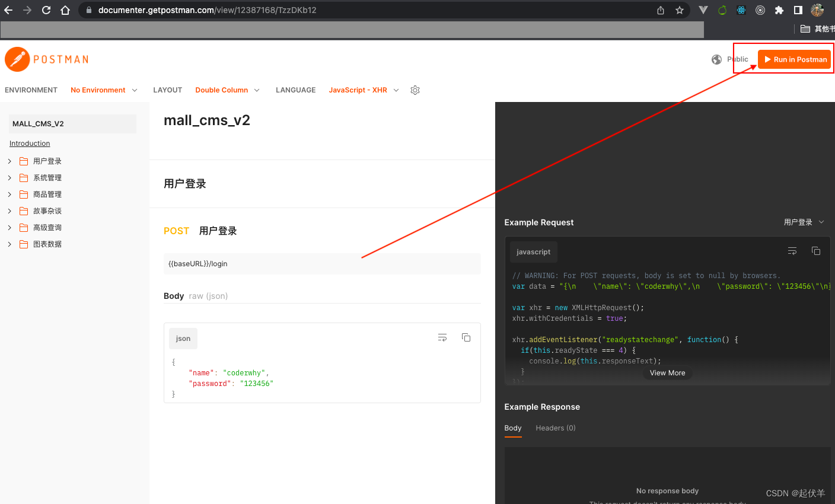Open the Introduction link in sidebar
This screenshot has height=504, width=835.
click(30, 143)
